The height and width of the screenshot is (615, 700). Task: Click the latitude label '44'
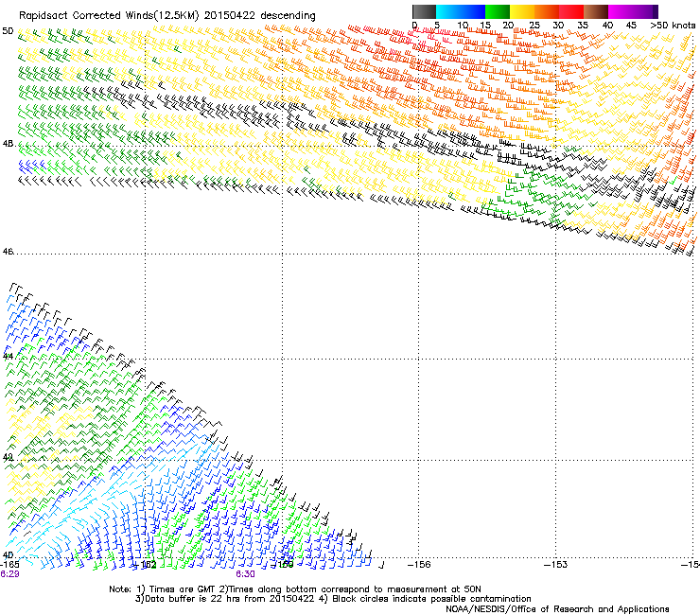coord(8,357)
